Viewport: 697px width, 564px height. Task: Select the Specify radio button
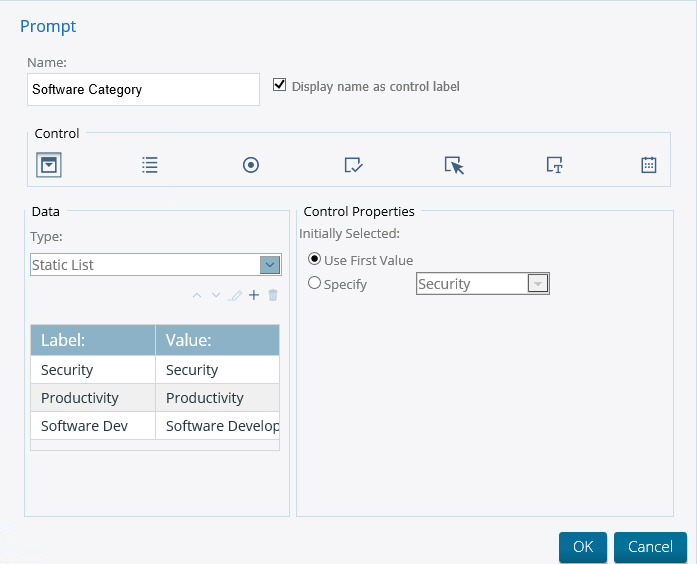(x=314, y=283)
